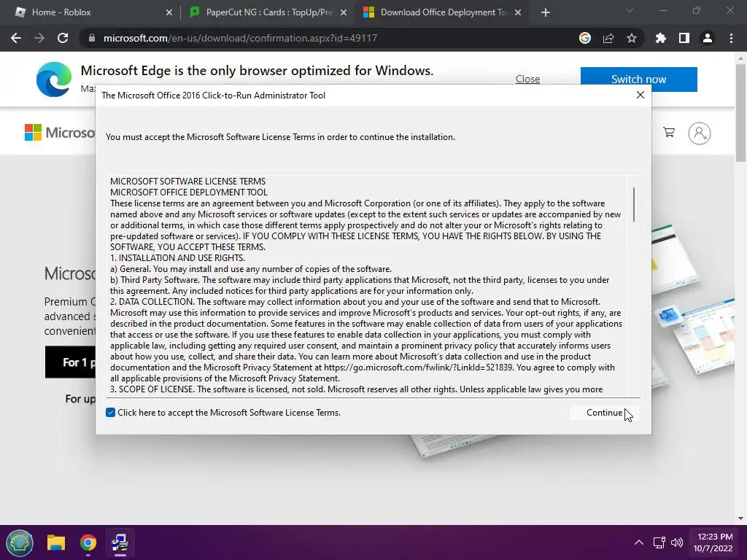View site information lock icon
The width and height of the screenshot is (747, 560).
tap(91, 38)
